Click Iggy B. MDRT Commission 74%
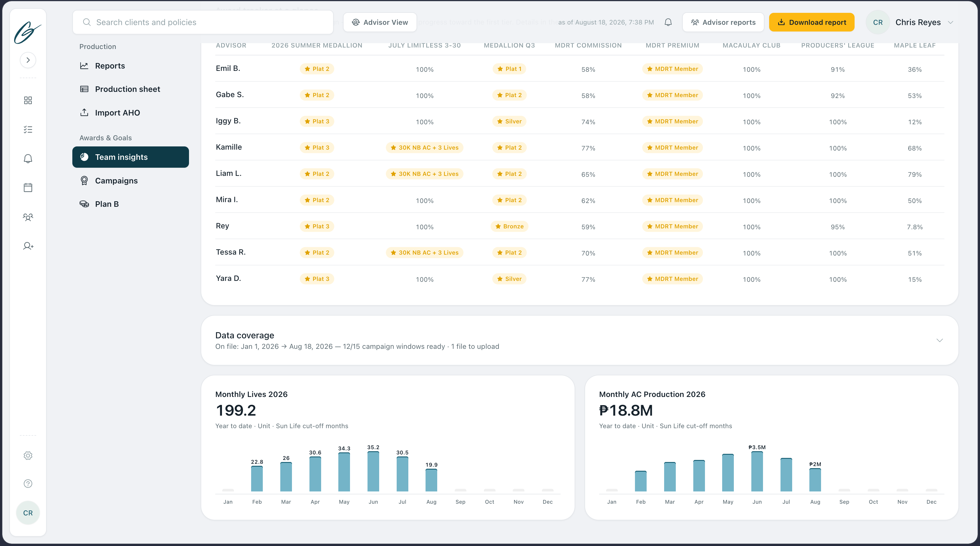 [x=588, y=122]
